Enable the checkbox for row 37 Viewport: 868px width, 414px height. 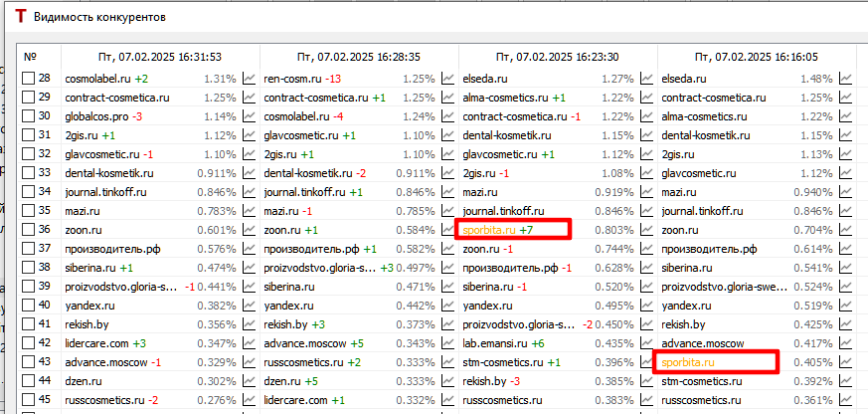point(28,249)
